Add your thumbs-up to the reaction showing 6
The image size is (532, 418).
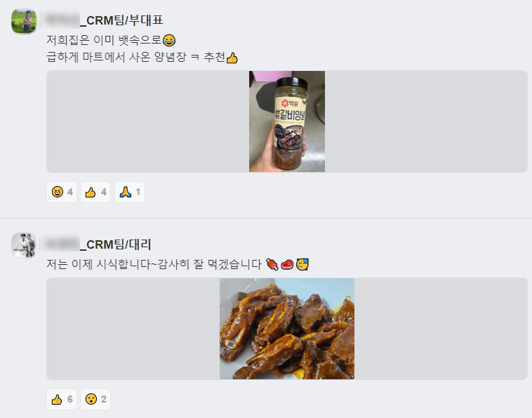pyautogui.click(x=62, y=399)
